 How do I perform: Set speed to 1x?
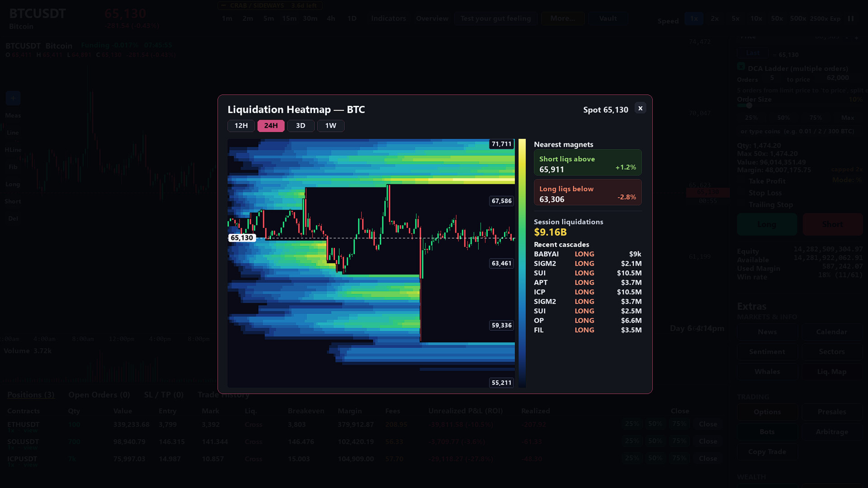(x=693, y=19)
